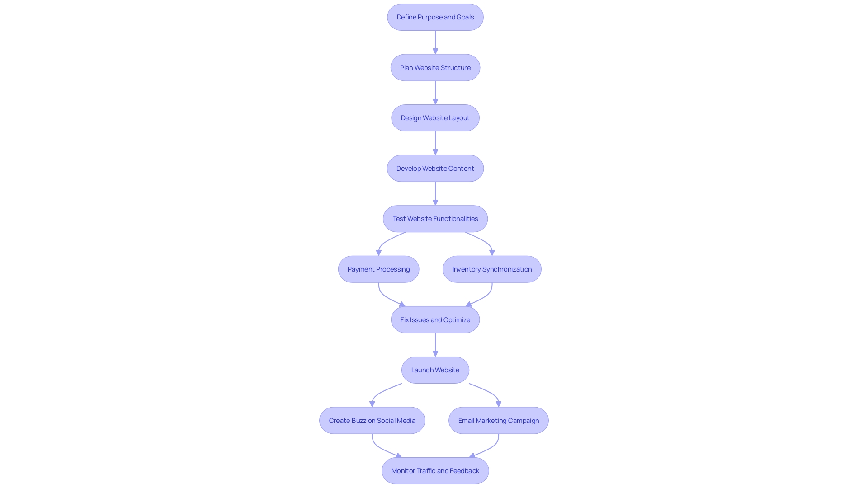Expand the Test Website Functionalities branches

click(434, 219)
